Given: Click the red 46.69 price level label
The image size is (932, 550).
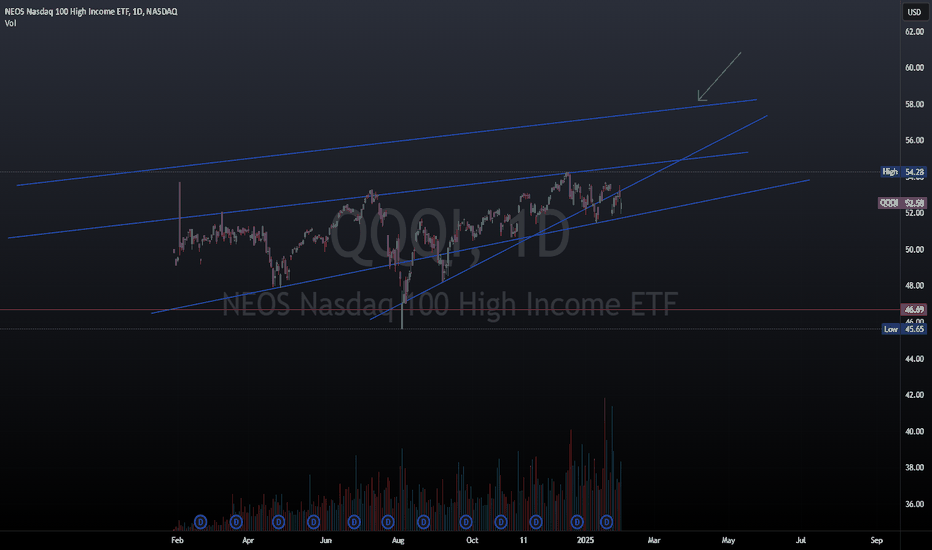Looking at the screenshot, I should coord(914,310).
